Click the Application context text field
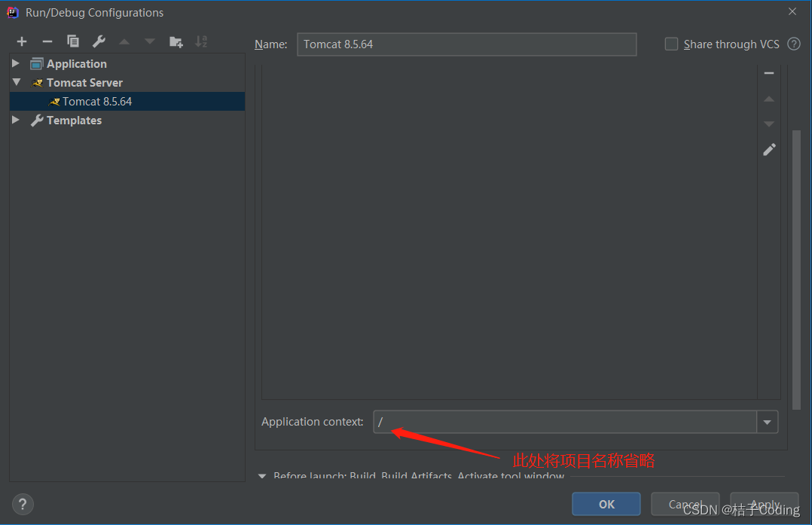Screen dimensions: 812x525 coord(565,422)
